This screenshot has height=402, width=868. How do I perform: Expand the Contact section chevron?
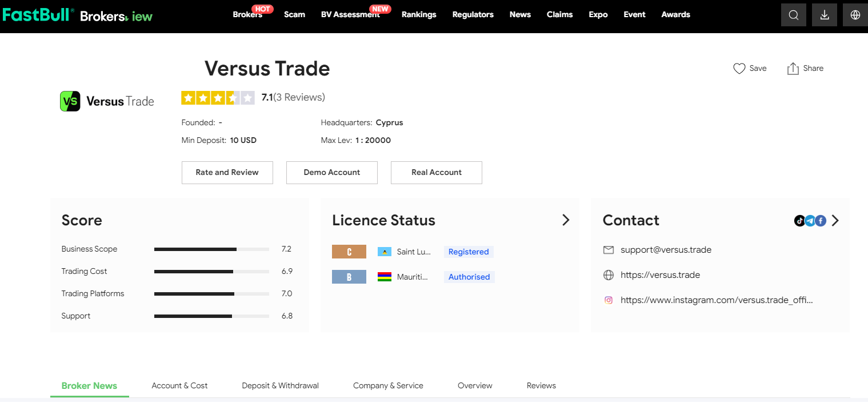[835, 221]
